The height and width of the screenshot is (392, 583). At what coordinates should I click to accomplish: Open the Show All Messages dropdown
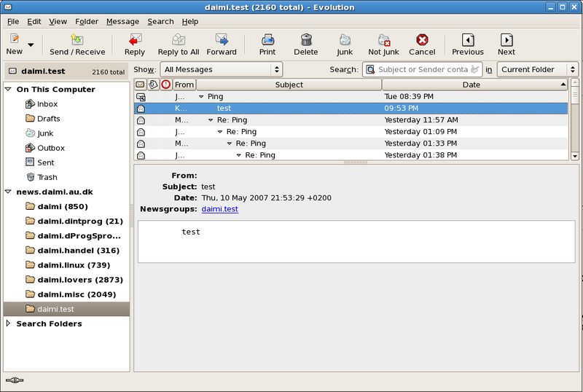click(x=222, y=69)
